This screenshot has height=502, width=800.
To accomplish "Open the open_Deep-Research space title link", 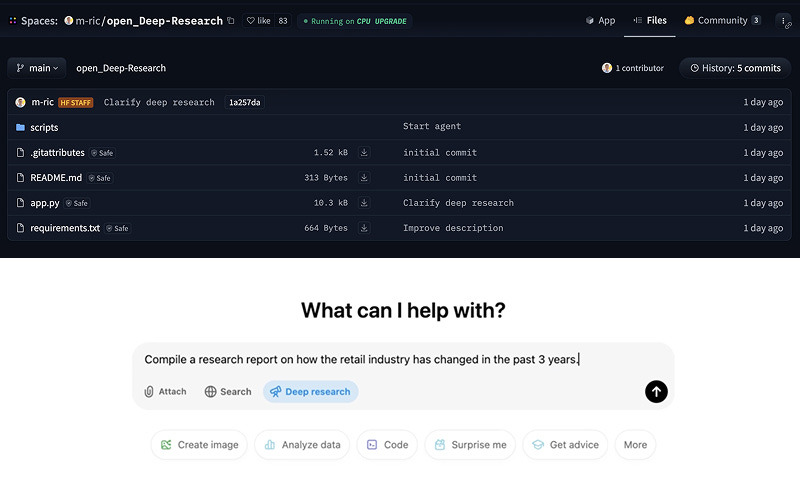I will coord(164,21).
